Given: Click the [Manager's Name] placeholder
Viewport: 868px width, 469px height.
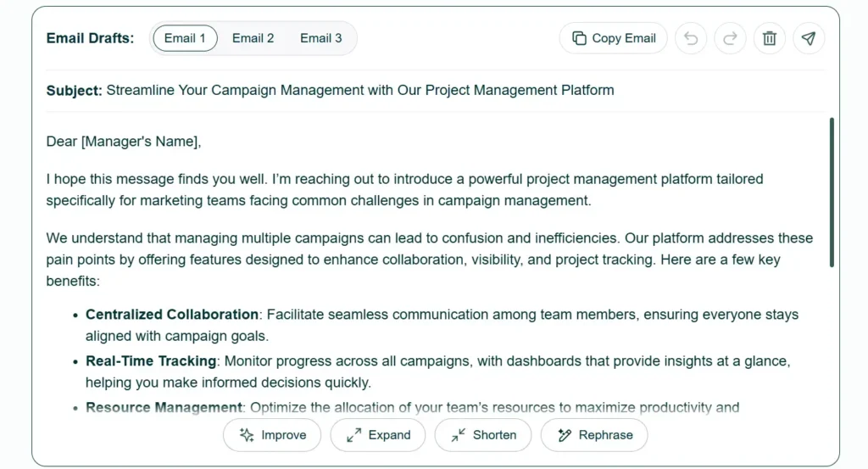Looking at the screenshot, I should [x=140, y=142].
